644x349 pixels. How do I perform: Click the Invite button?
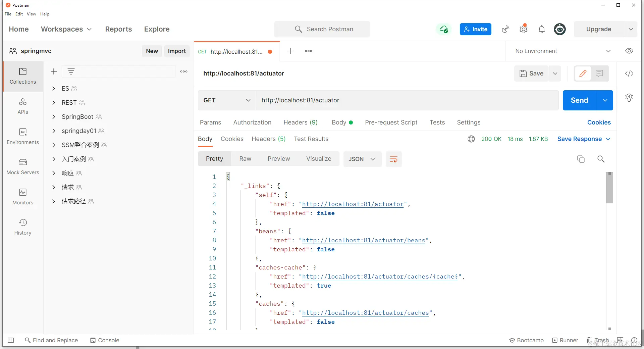tap(476, 29)
